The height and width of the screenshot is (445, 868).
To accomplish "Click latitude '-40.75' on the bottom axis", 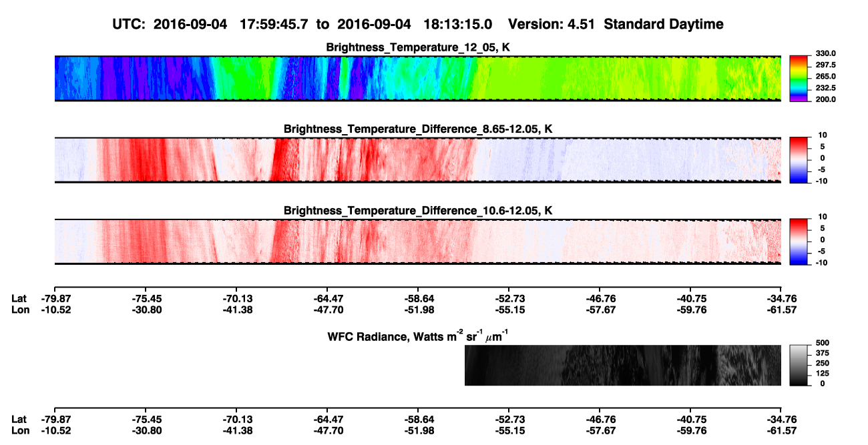I will [690, 420].
